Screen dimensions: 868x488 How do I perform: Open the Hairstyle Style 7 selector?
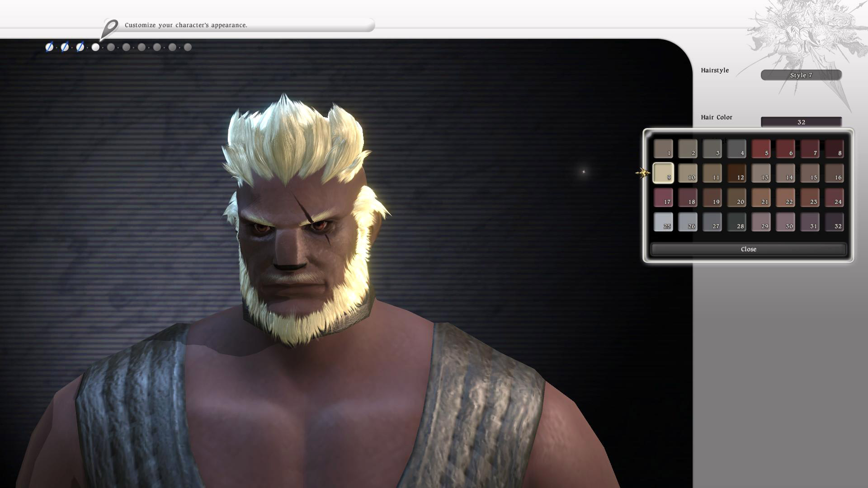801,75
